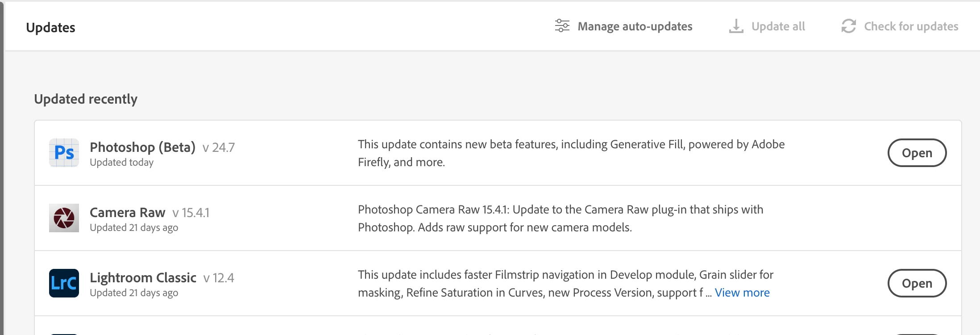Click the v 12.4 version label
The width and height of the screenshot is (980, 335).
(x=219, y=278)
